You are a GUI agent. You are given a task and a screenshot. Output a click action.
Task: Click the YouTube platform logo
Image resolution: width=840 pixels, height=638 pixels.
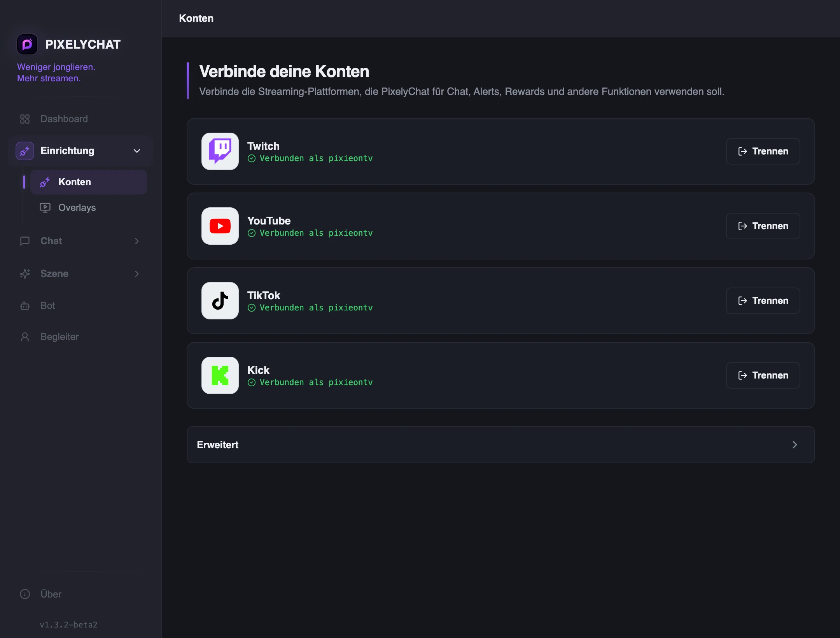click(220, 226)
